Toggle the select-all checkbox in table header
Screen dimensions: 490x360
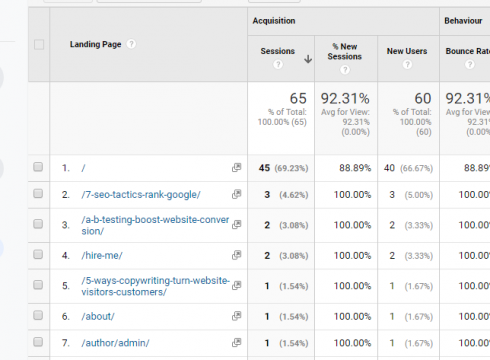pyautogui.click(x=39, y=44)
